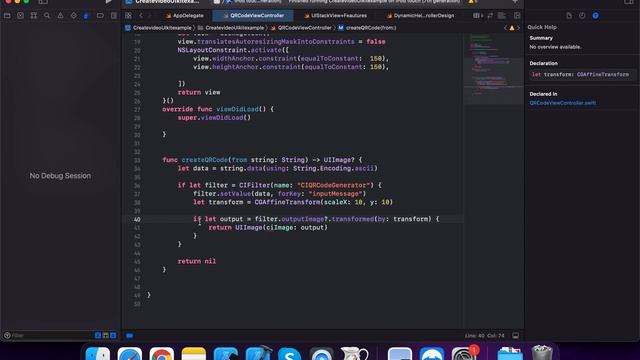
Task: Toggle last debug navigator filter button
Action: pos(113,336)
